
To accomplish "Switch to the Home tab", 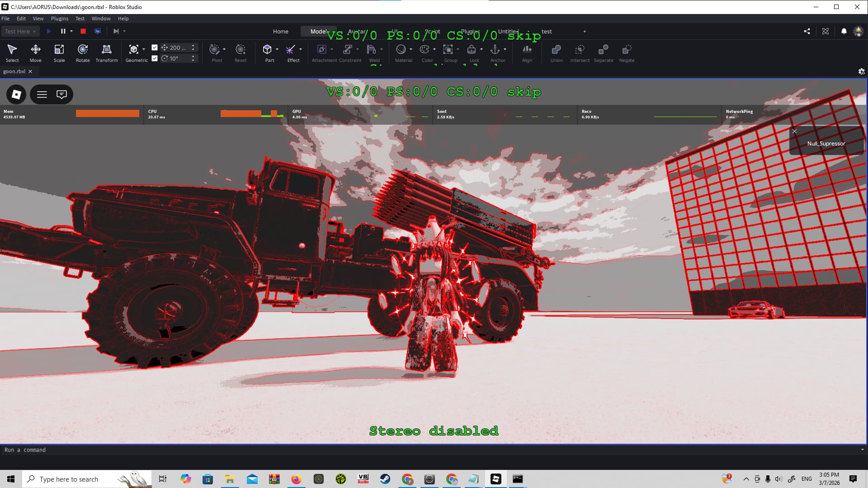I will (280, 31).
